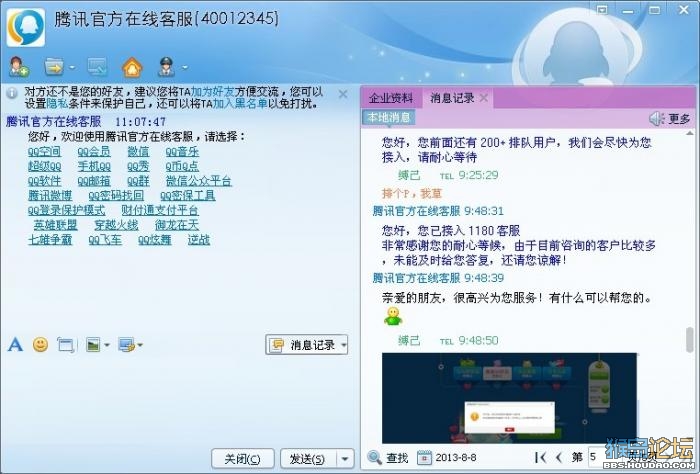Click the screen capture icon
Screen dimensions: 700x474
[x=126, y=345]
